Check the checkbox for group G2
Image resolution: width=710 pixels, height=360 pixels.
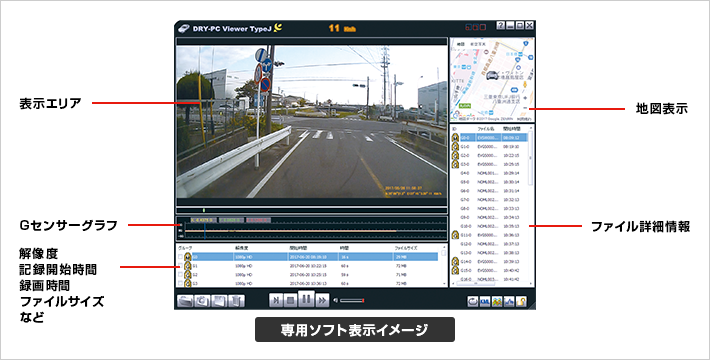click(180, 274)
